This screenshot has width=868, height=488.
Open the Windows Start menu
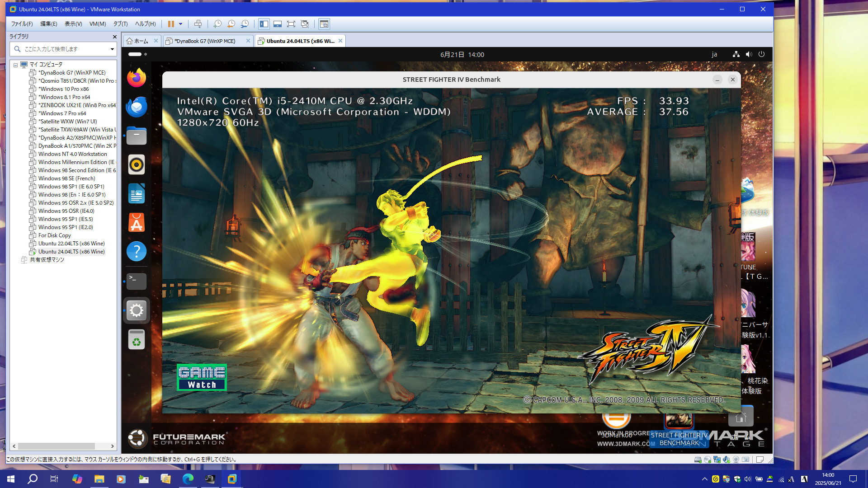pyautogui.click(x=11, y=479)
